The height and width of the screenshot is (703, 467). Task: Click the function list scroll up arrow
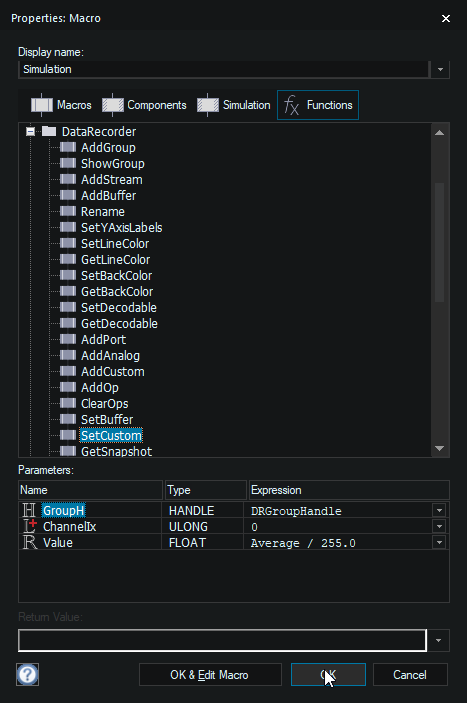[439, 132]
